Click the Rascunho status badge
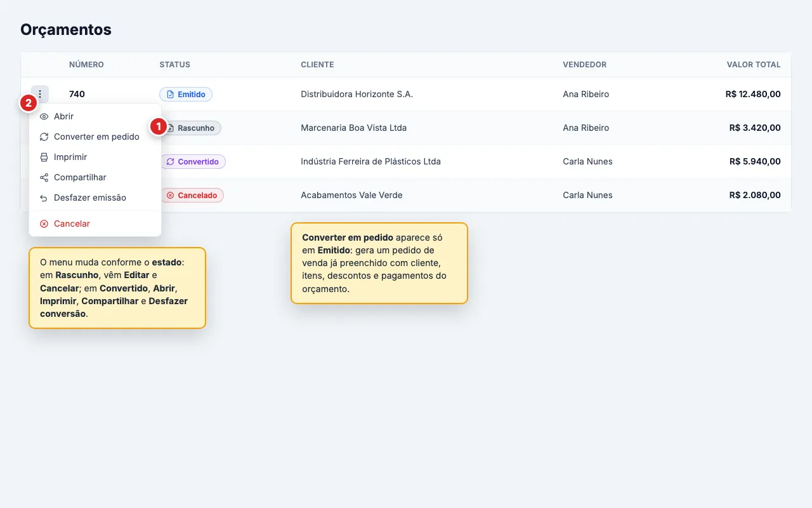This screenshot has width=812, height=508. 190,128
